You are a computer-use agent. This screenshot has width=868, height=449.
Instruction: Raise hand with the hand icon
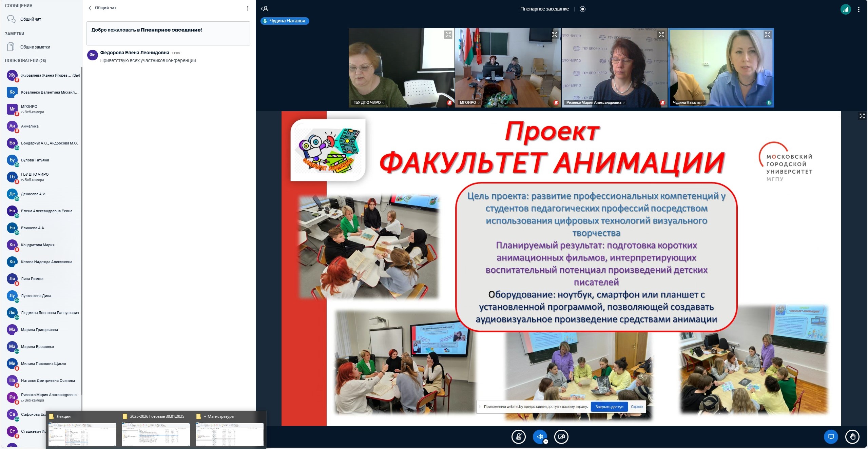(x=852, y=437)
